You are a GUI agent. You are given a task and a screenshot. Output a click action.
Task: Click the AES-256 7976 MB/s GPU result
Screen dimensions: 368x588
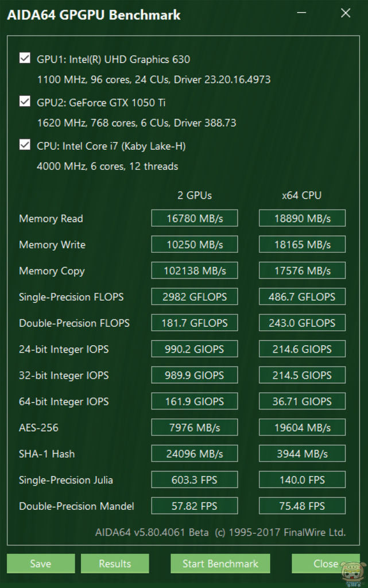coord(195,427)
